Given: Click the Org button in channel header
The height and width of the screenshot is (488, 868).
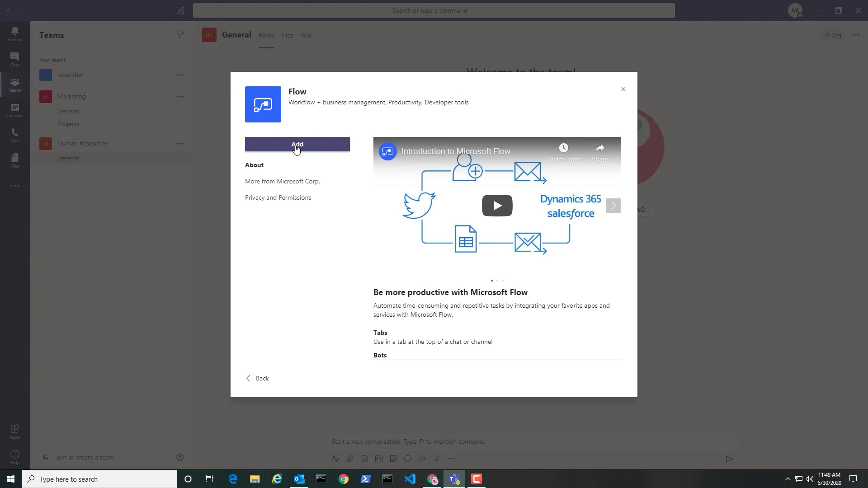Looking at the screenshot, I should tap(833, 35).
